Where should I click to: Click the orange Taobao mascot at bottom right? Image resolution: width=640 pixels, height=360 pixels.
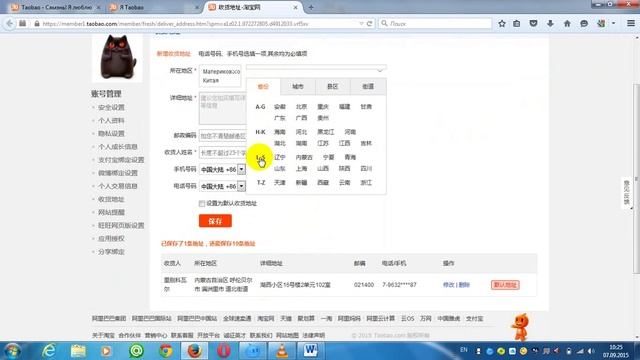520,327
